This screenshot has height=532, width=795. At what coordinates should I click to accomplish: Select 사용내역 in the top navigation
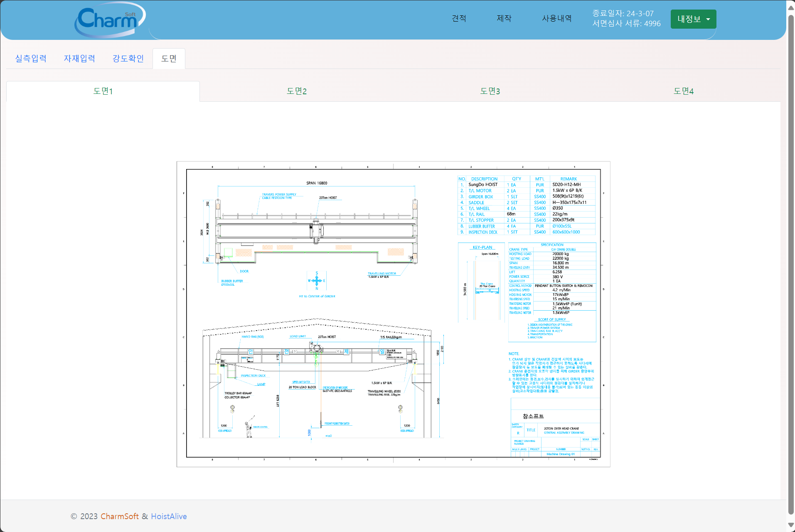556,18
